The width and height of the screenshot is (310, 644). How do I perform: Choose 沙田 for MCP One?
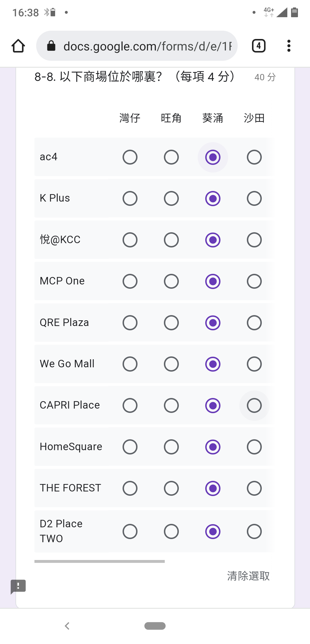[254, 281]
